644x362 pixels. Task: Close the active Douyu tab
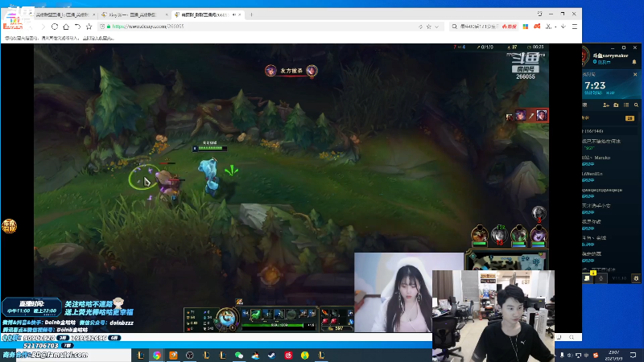click(240, 14)
